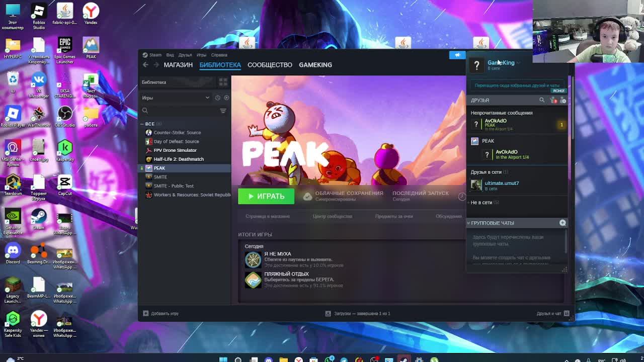
Task: Open pending friend invites icon
Action: [x=554, y=101]
